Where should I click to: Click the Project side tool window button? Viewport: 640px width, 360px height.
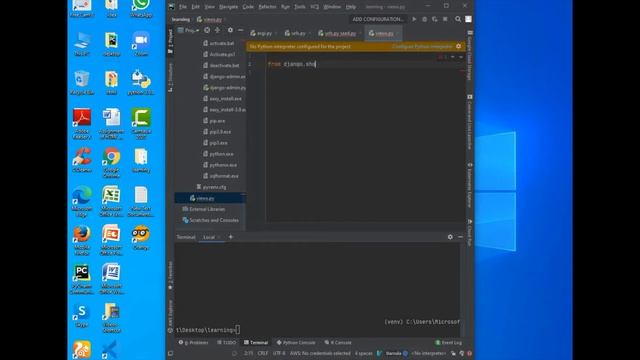(x=171, y=41)
